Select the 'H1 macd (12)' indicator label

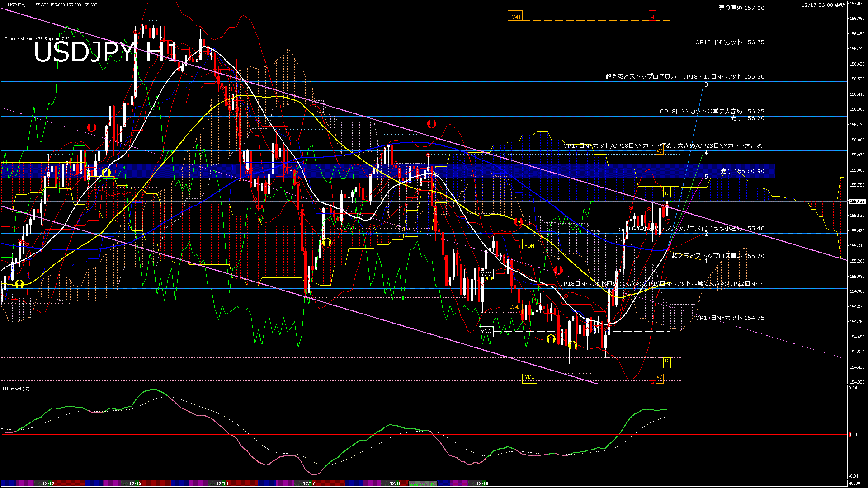[x=17, y=389]
